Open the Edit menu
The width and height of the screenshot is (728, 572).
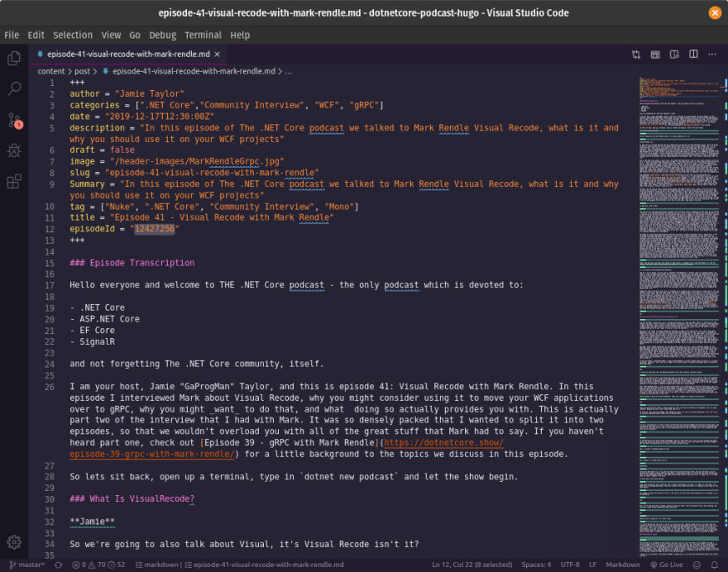pyautogui.click(x=36, y=36)
